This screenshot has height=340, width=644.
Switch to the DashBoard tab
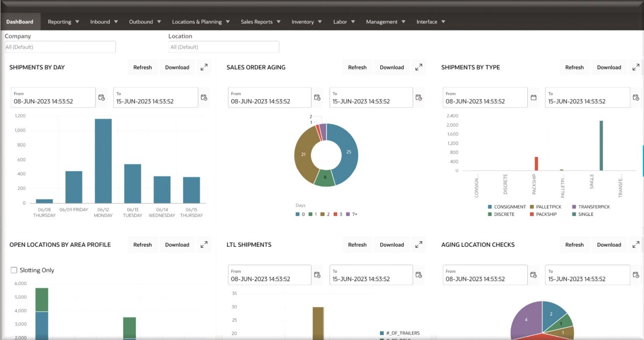(x=20, y=22)
